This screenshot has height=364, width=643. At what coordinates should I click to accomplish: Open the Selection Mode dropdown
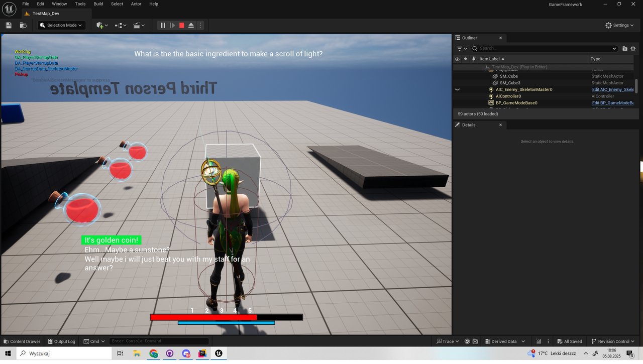pyautogui.click(x=62, y=25)
